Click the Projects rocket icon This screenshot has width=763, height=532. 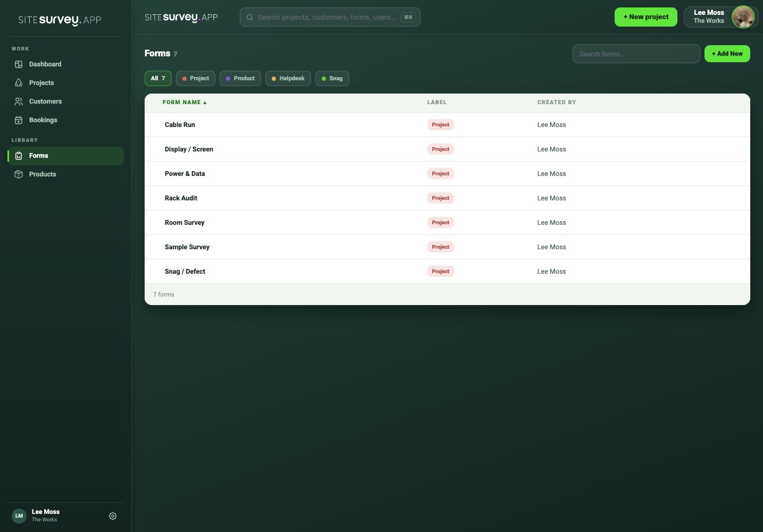click(19, 83)
